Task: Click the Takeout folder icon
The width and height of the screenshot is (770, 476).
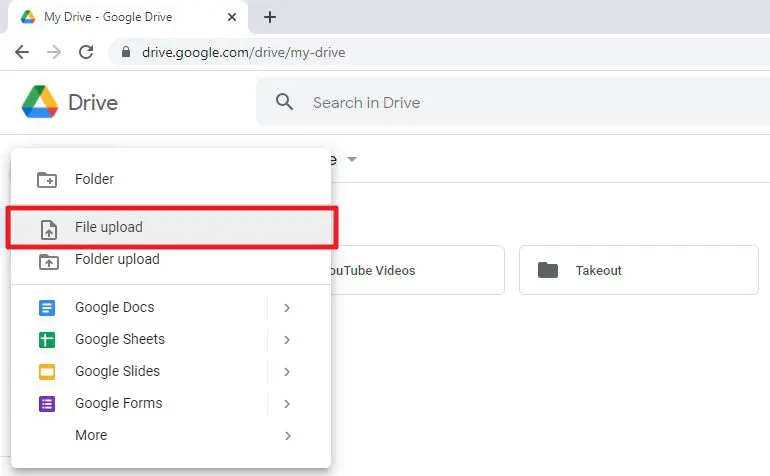Action: click(x=548, y=270)
